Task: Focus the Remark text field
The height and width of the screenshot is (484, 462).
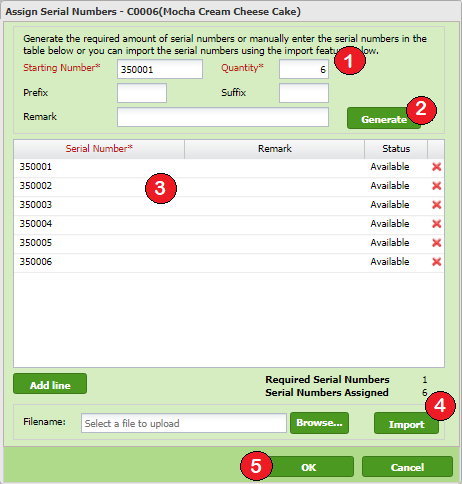Action: (x=223, y=117)
